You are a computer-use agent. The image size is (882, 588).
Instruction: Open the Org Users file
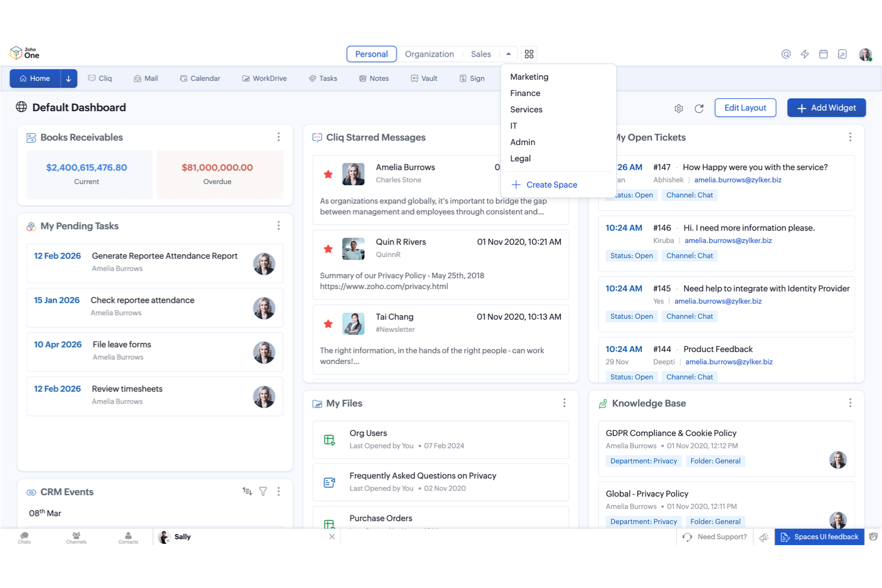click(440, 440)
